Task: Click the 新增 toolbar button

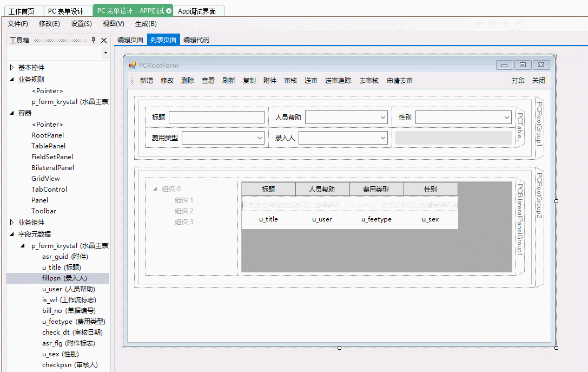Action: [x=147, y=80]
